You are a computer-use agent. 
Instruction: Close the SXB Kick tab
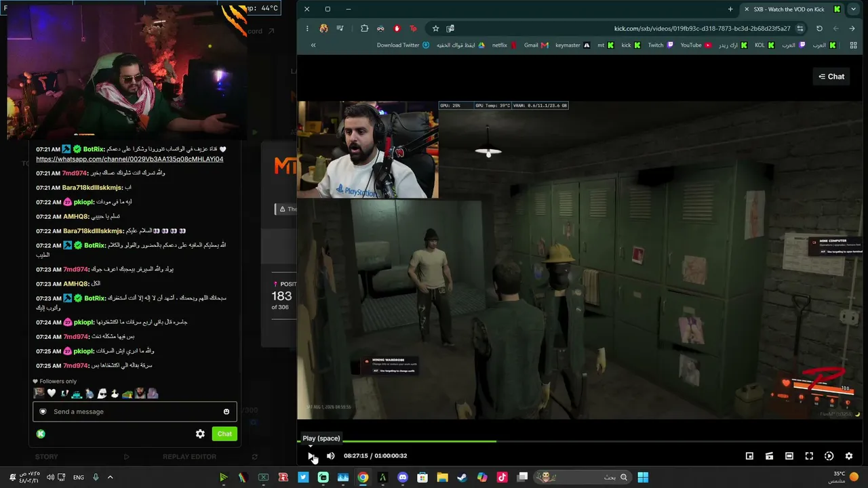tap(747, 9)
